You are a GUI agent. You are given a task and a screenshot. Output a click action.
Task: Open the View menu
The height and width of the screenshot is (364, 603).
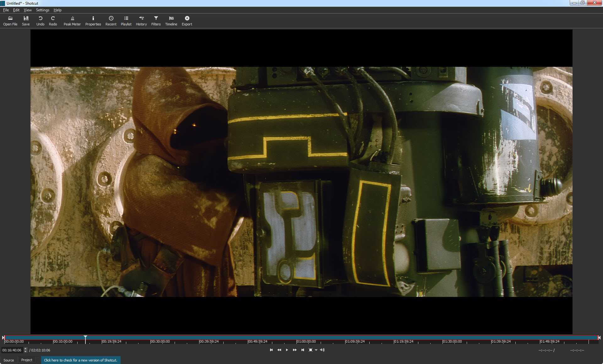coord(28,10)
